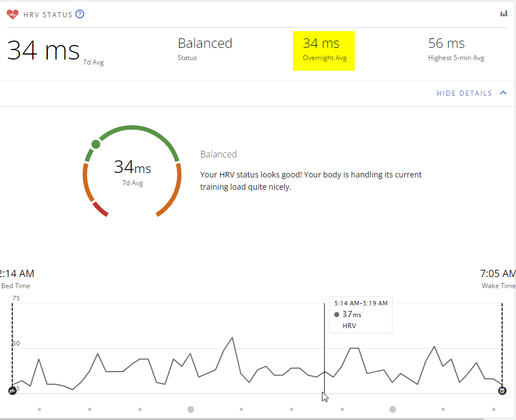Click the red low segment of the gauge
Viewport: 516px width, 420px height.
tap(101, 209)
